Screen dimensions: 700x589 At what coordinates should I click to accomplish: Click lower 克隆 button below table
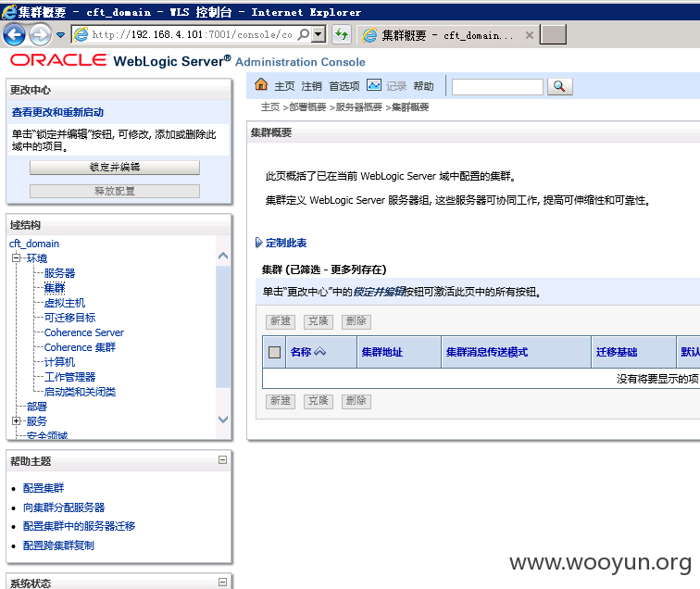point(319,401)
